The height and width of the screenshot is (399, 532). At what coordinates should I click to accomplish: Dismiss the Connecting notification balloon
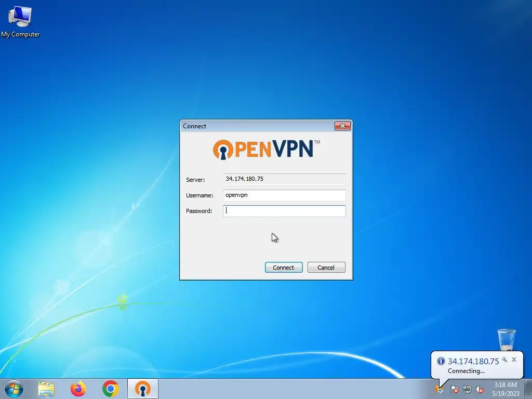coord(514,360)
